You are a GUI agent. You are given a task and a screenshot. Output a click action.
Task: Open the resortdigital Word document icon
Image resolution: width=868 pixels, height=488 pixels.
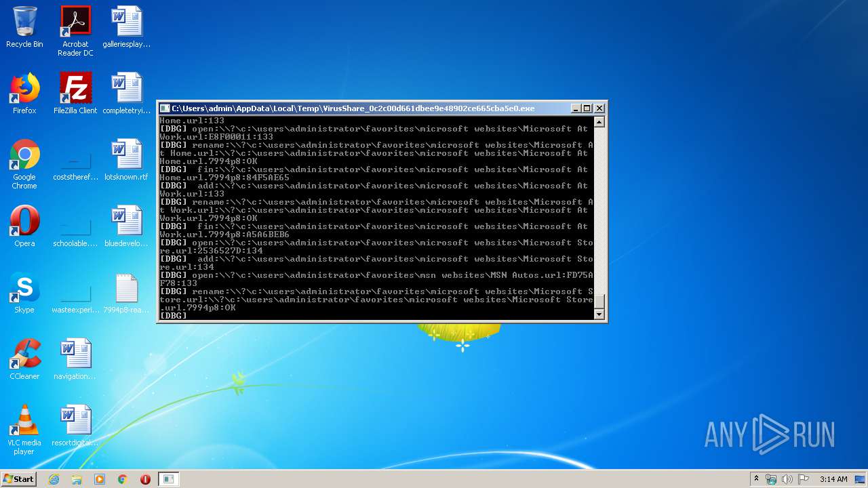pyautogui.click(x=75, y=426)
